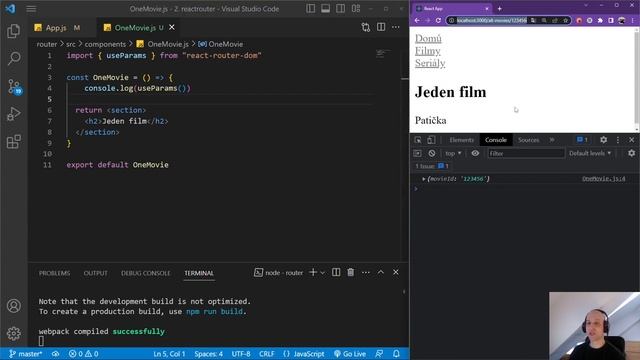The width and height of the screenshot is (640, 360).
Task: Switch to the DevTools Elements tab
Action: (462, 140)
